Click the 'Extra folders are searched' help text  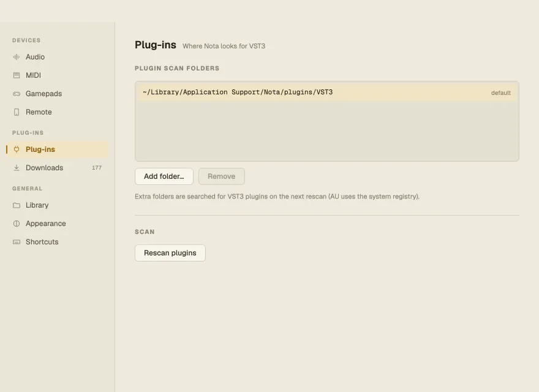pos(277,197)
